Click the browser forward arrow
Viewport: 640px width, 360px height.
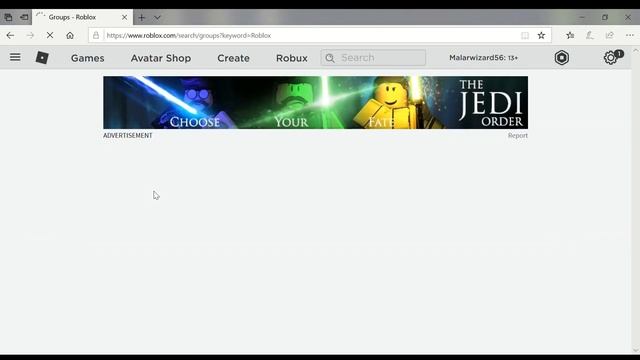pos(30,36)
